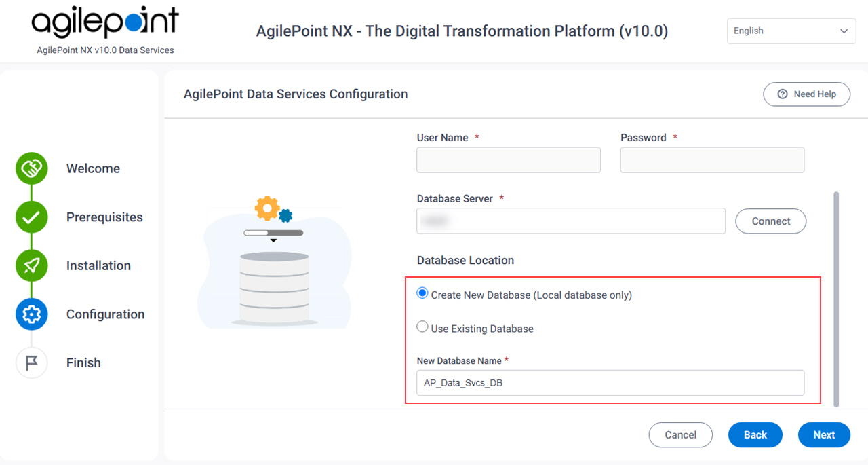Open the Installation step label
The height and width of the screenshot is (465, 868).
[x=98, y=265]
